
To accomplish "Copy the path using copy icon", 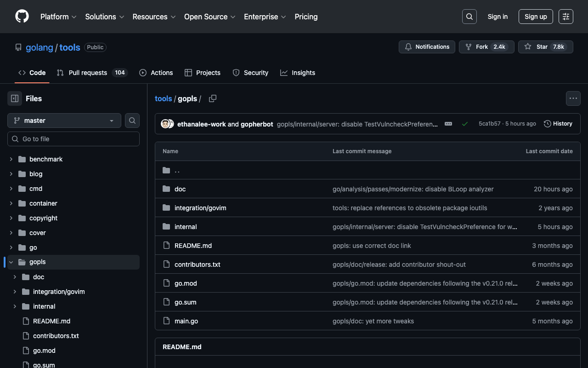I will coord(212,98).
